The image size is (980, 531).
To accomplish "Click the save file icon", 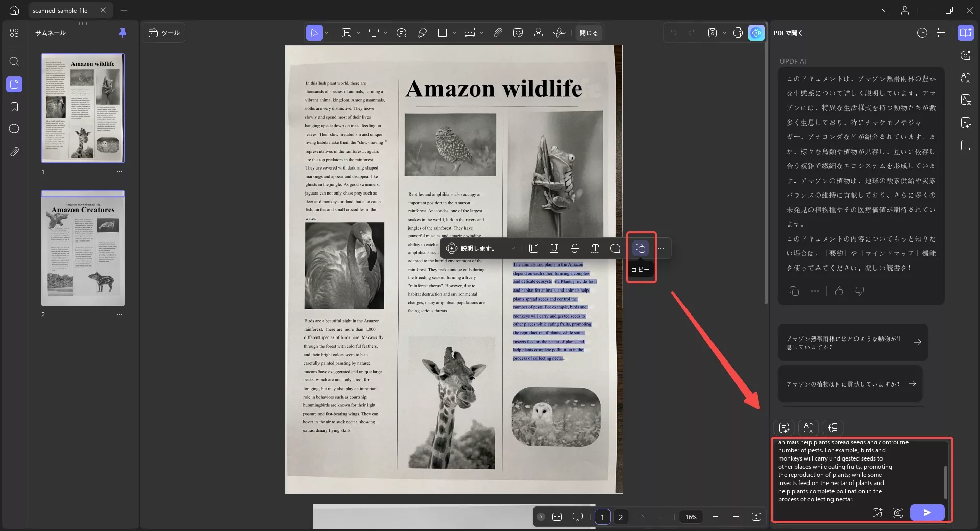I will pyautogui.click(x=713, y=33).
